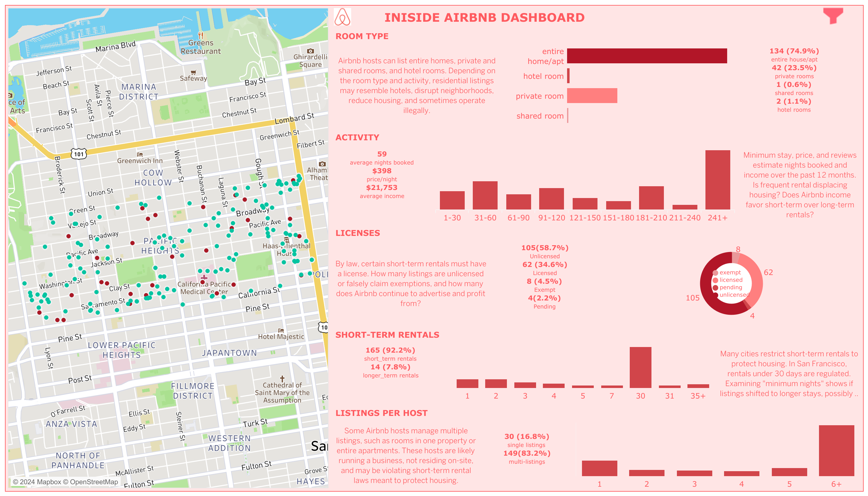
Task: Click the Hotel Majestic bed icon
Action: (x=281, y=330)
